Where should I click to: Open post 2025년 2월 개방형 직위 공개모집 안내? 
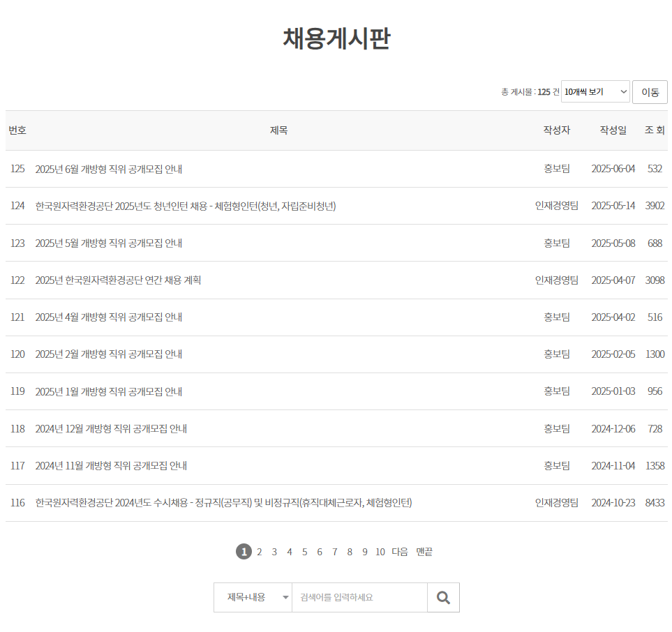tap(108, 354)
